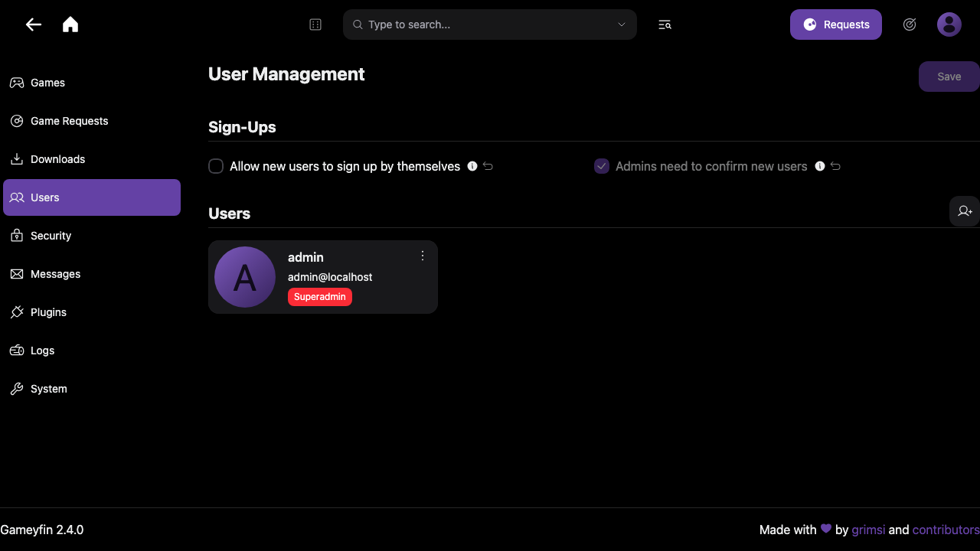This screenshot has width=980, height=551.
Task: Open Security settings in sidebar
Action: coord(92,236)
